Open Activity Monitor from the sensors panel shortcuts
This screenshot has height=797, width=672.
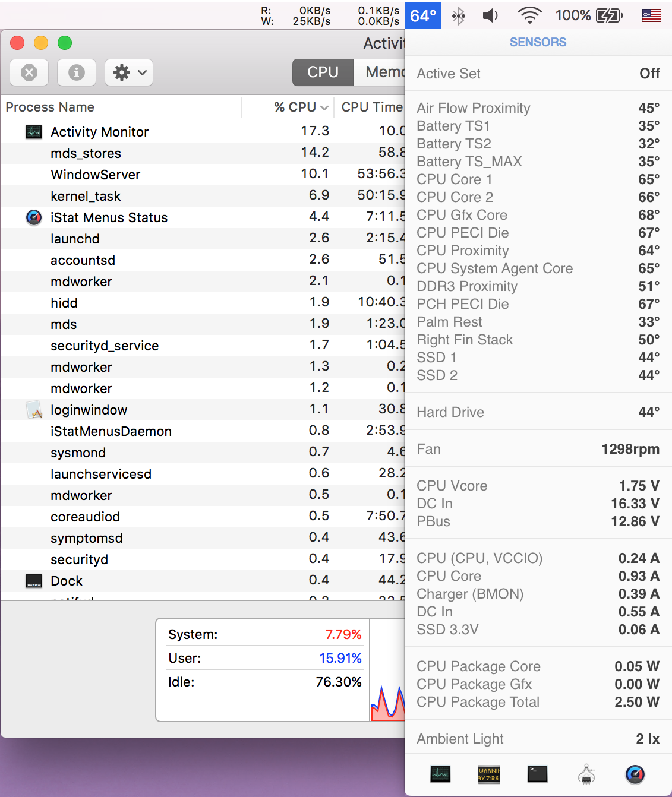(440, 774)
